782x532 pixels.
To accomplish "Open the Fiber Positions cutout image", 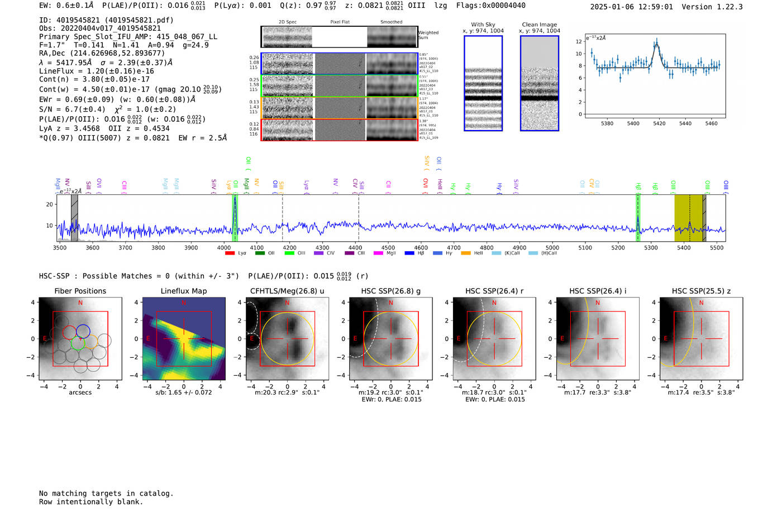I will 80,339.
